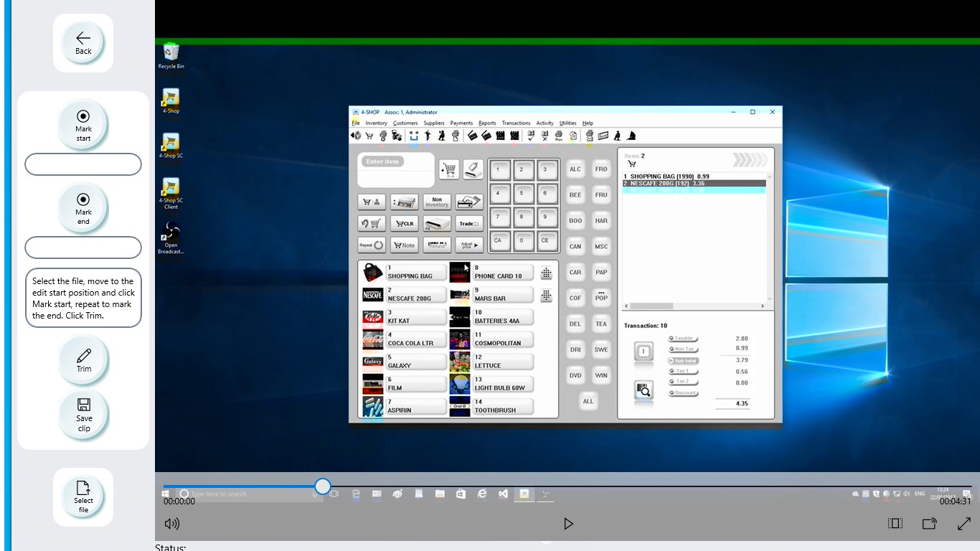This screenshot has height=551, width=980.
Task: Open the Payments menu
Action: coord(461,123)
